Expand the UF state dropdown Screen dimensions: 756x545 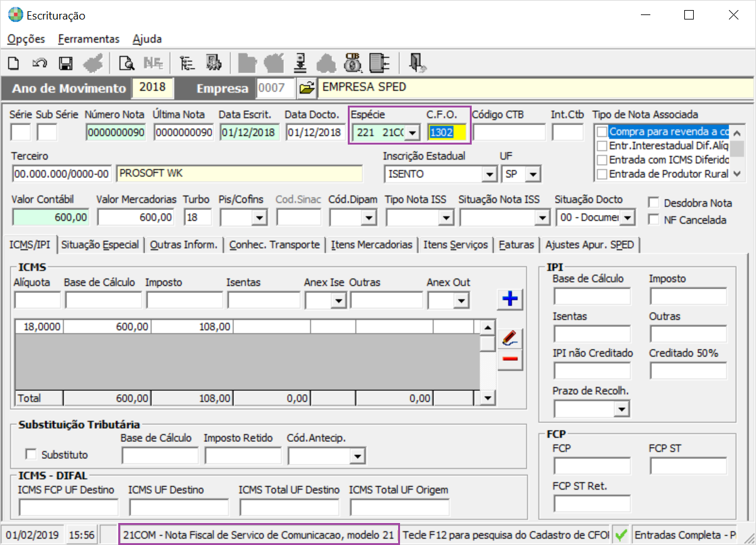[x=533, y=174]
